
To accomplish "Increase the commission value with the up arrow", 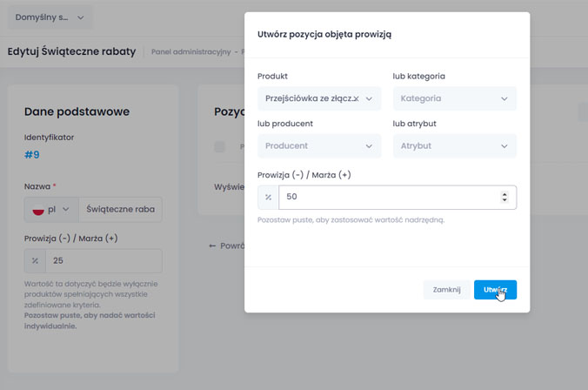I will (505, 193).
